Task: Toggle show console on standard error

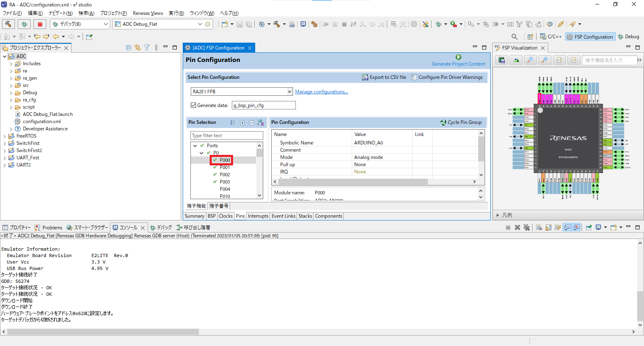Action: [576, 227]
